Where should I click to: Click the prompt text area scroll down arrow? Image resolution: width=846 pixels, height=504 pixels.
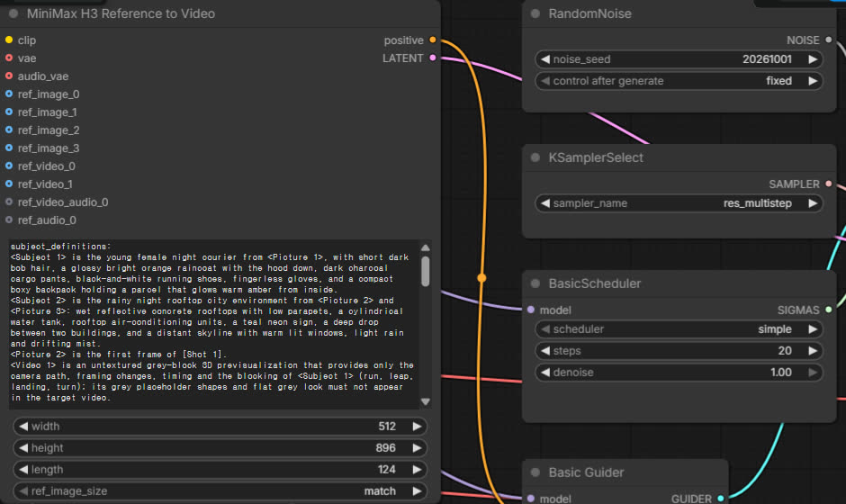425,401
